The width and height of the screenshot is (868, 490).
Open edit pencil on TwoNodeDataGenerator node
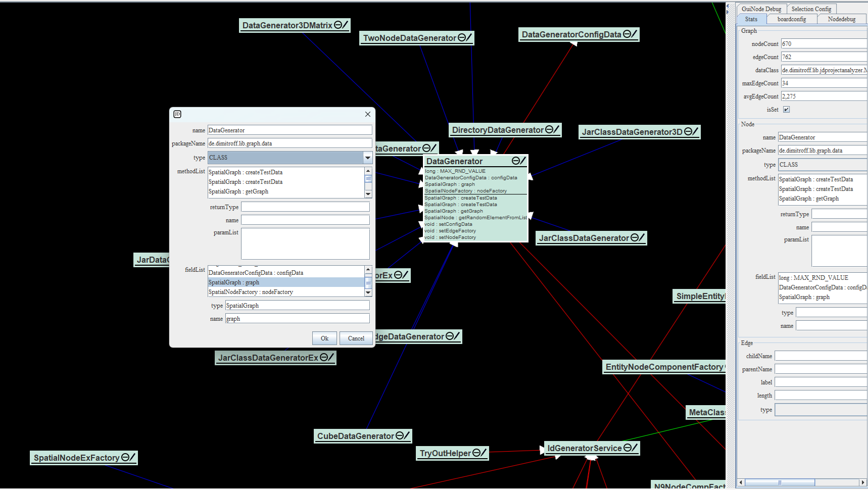(x=469, y=37)
